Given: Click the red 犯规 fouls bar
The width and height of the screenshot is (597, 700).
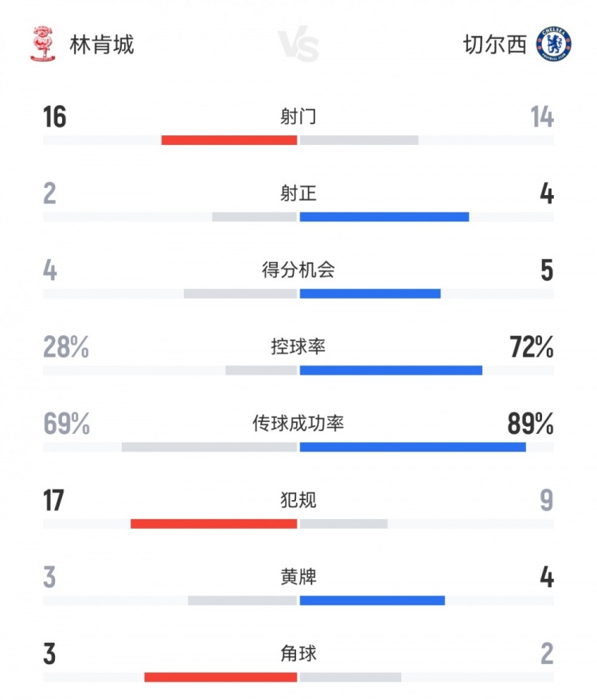Looking at the screenshot, I should [x=214, y=523].
